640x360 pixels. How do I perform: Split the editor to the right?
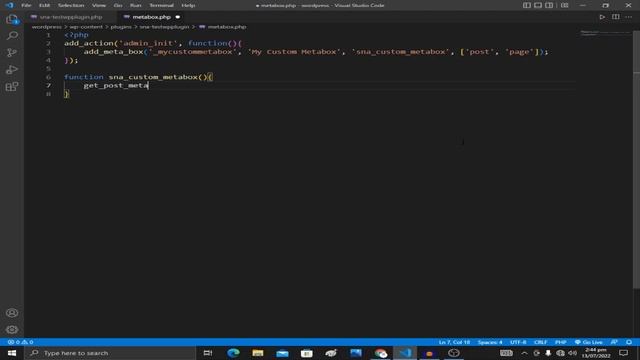pos(616,17)
